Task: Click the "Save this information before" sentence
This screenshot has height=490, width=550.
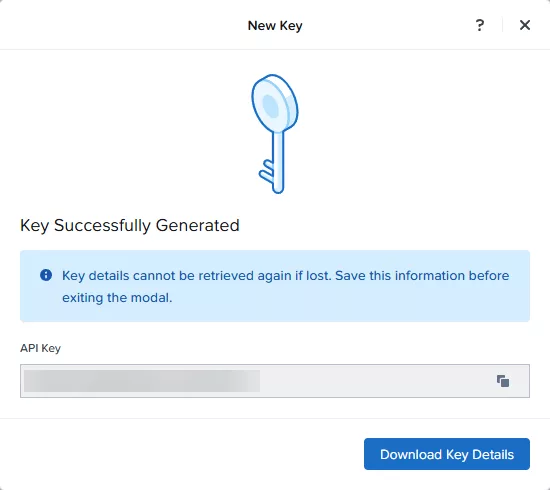Action: point(422,276)
